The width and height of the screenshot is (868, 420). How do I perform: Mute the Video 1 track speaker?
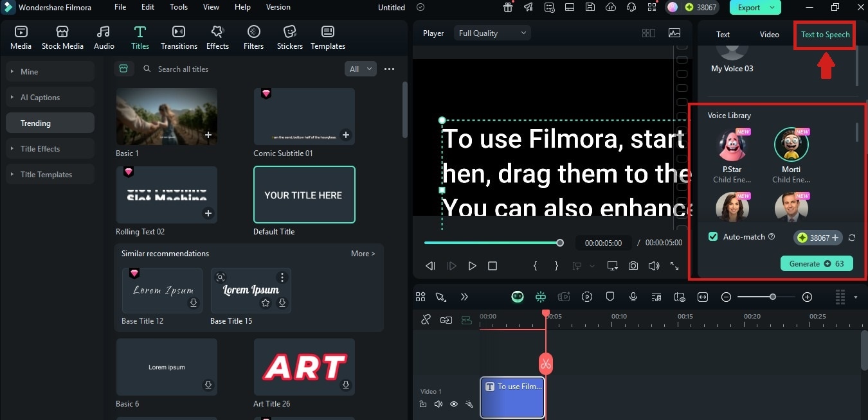click(439, 404)
